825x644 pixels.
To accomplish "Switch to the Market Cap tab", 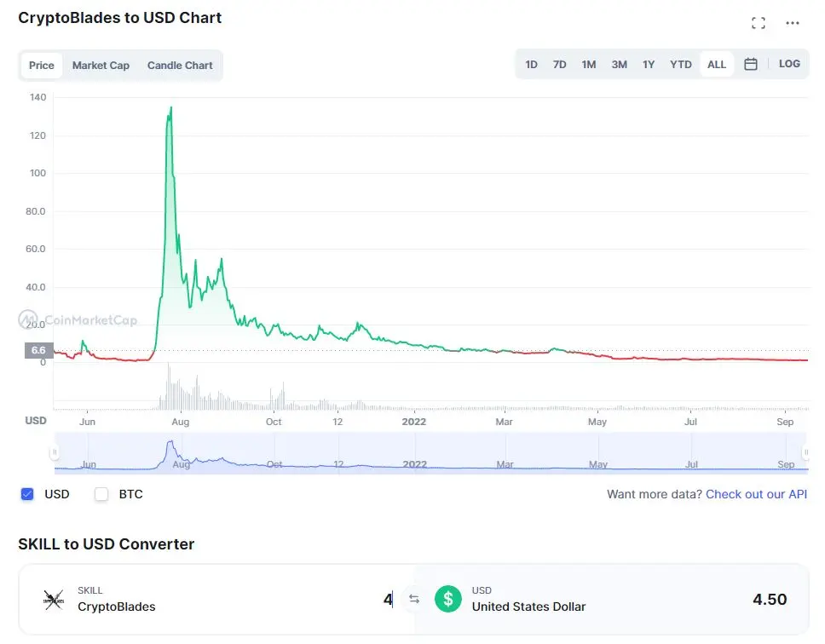I will tap(101, 66).
